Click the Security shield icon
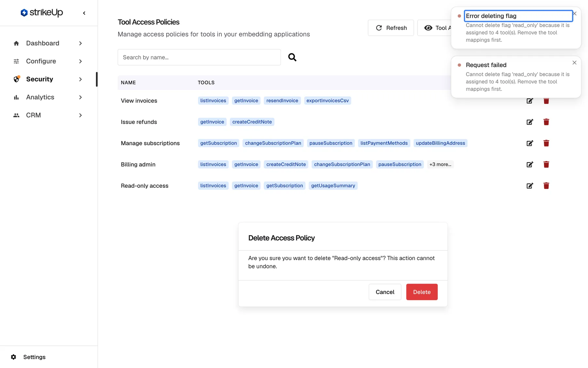Viewport: 588px width, 368px height. [16, 79]
